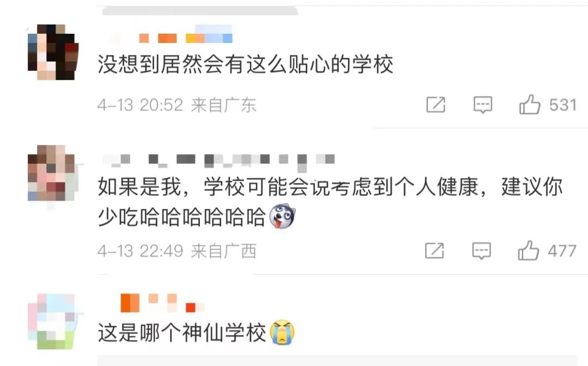Tap the timestamp 4-13 22:49 来自广西
The width and height of the screenshot is (588, 366).
(176, 251)
